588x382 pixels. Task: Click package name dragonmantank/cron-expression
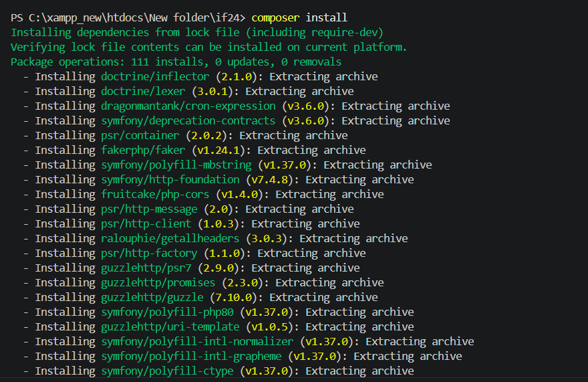click(x=188, y=106)
